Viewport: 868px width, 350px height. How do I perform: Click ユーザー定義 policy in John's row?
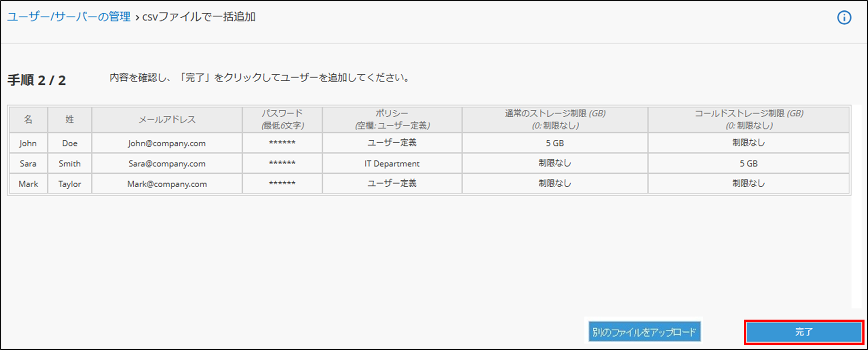tap(392, 143)
